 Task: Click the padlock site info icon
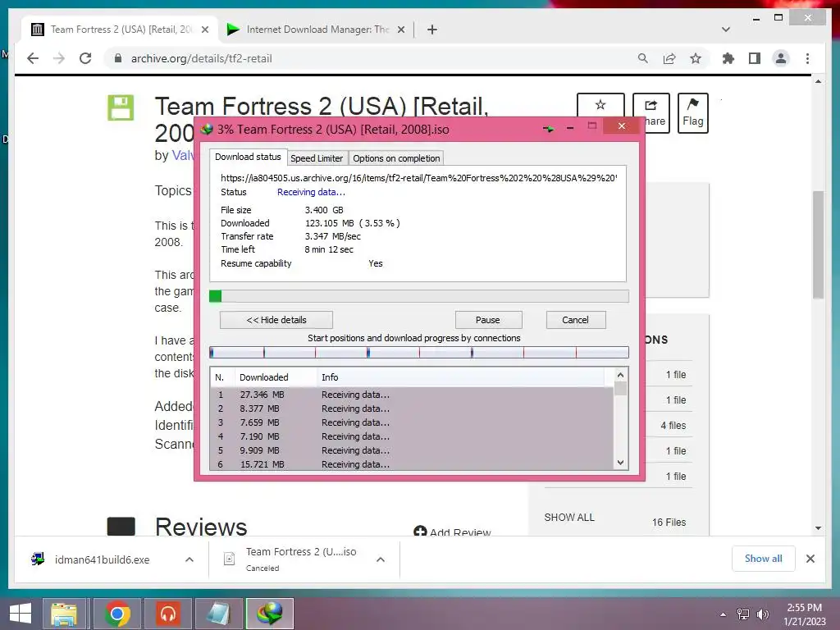118,58
